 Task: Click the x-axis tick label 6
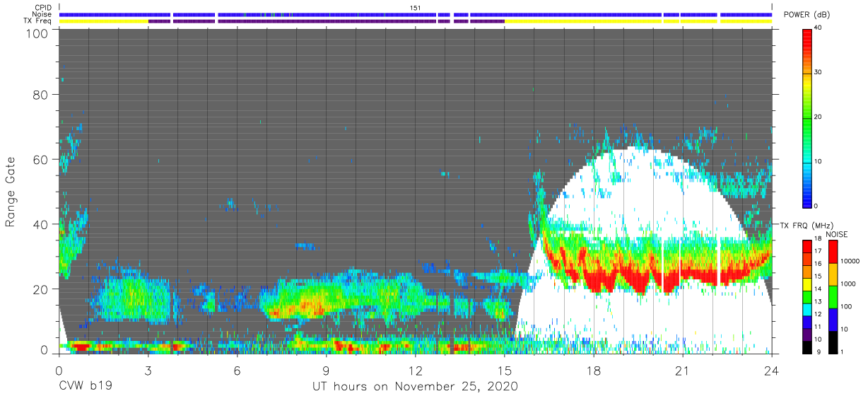click(x=237, y=371)
